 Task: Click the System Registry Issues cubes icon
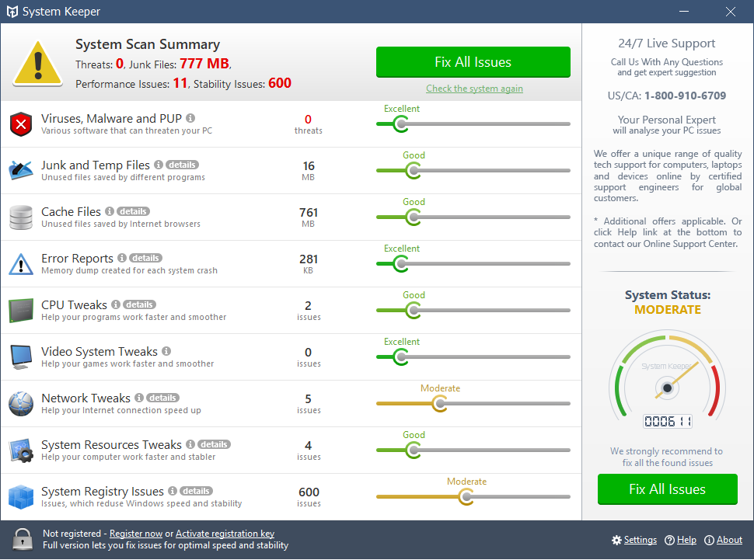click(21, 497)
